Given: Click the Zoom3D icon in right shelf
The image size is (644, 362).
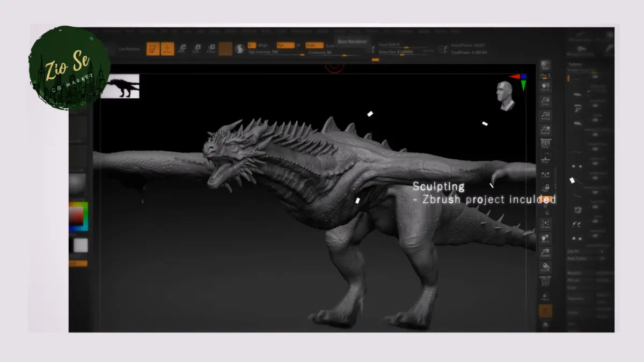Looking at the screenshot, I should (x=546, y=253).
